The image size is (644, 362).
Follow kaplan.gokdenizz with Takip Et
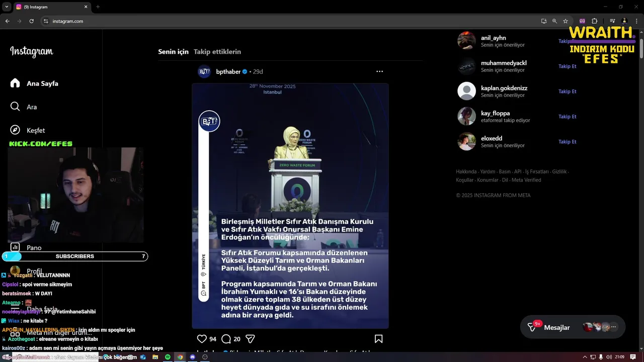(x=567, y=92)
